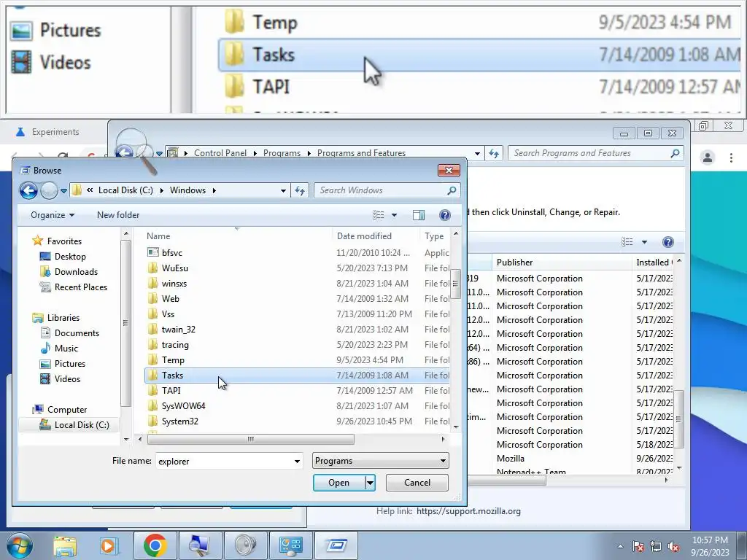Screen dimensions: 747x560
Task: Open the Programs file type dropdown
Action: tap(381, 461)
